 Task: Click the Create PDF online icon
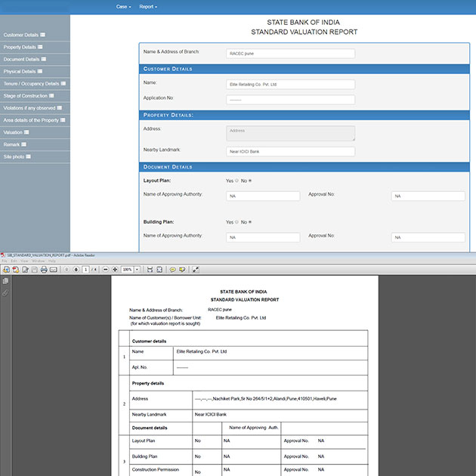point(16,269)
